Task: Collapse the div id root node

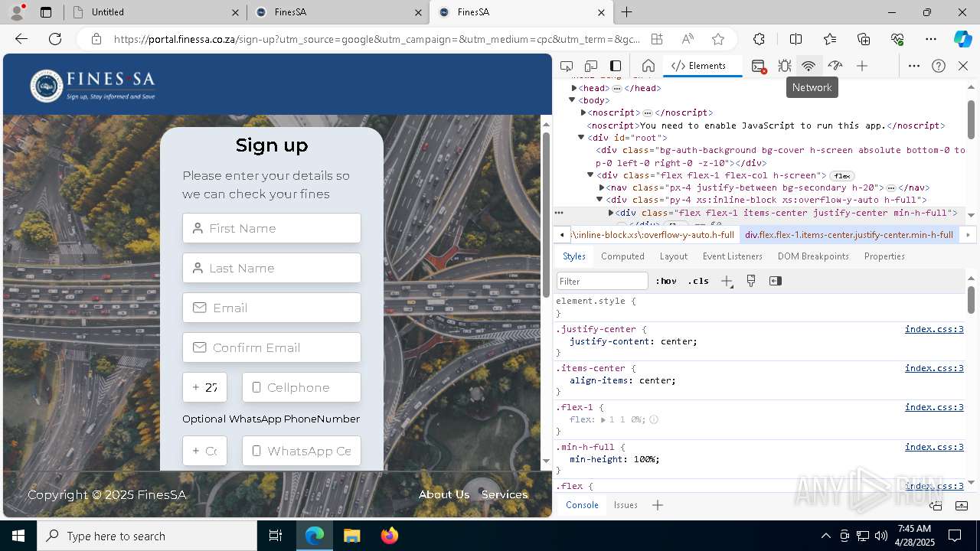Action: pyautogui.click(x=581, y=138)
